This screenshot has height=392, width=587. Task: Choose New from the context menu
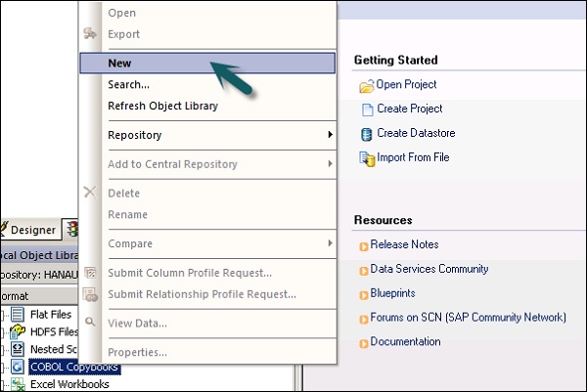(119, 63)
